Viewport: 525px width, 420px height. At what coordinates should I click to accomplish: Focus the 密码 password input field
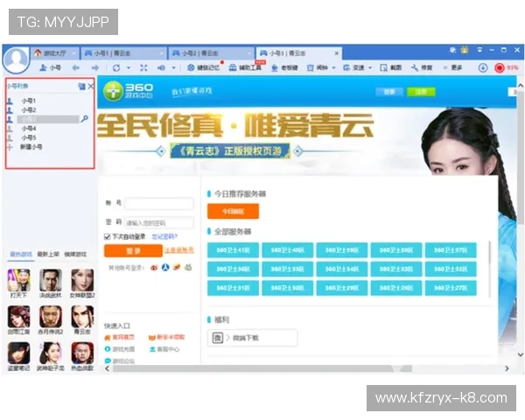159,223
